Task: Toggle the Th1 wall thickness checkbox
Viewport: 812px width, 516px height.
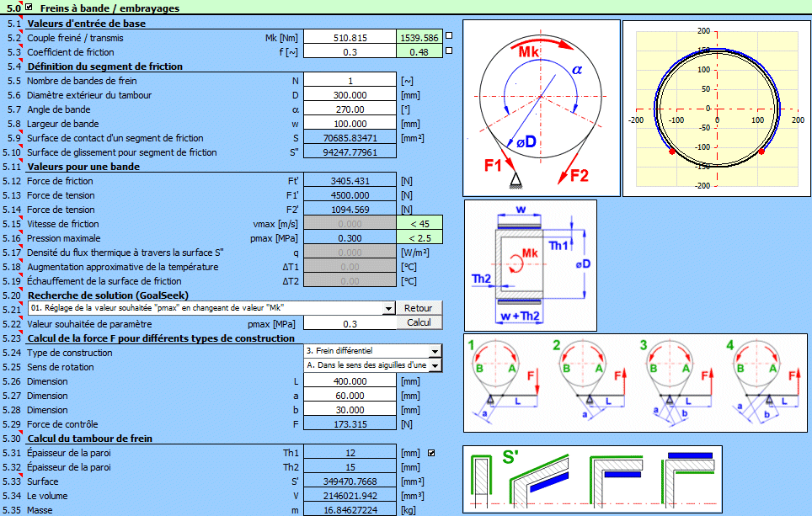Action: [x=432, y=453]
